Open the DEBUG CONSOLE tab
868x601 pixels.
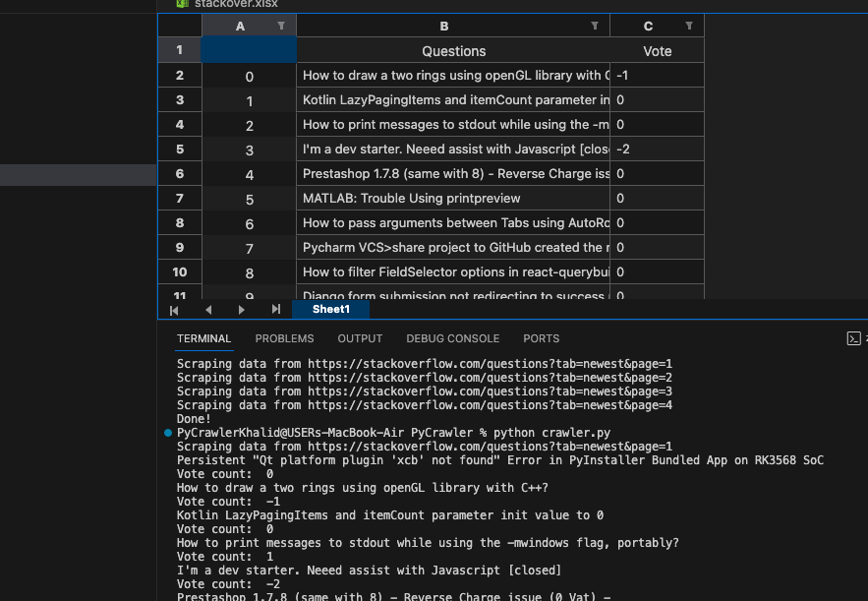[452, 338]
